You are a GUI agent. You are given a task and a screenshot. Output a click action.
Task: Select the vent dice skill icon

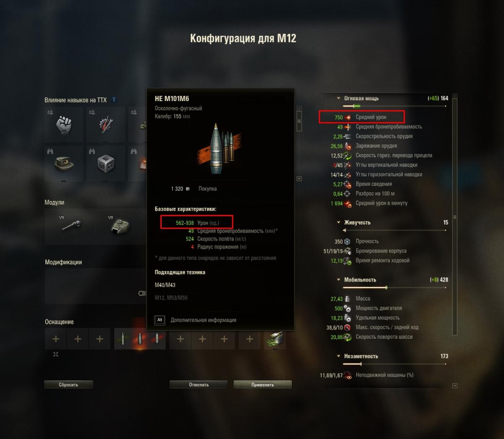click(x=105, y=164)
